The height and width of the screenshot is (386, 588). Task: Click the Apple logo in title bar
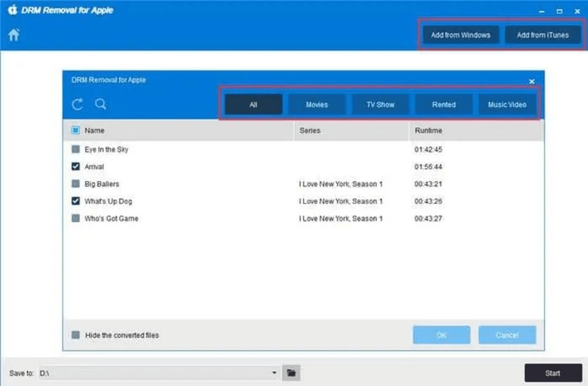point(12,10)
